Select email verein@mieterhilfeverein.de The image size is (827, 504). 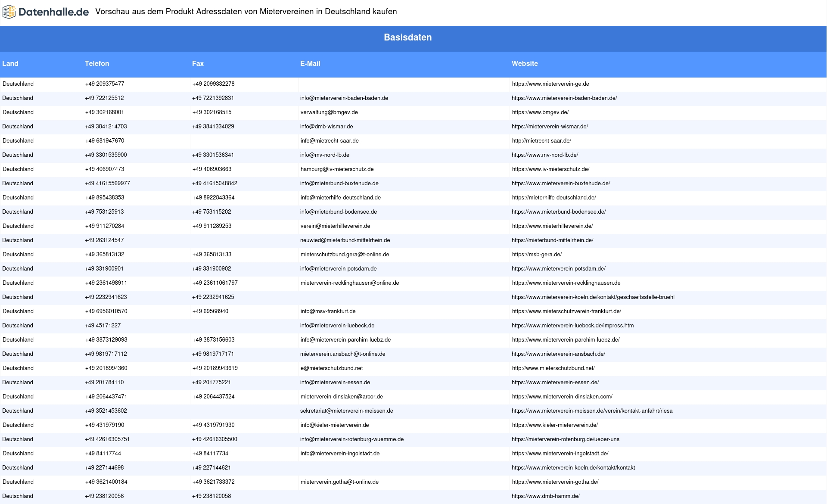(x=336, y=226)
